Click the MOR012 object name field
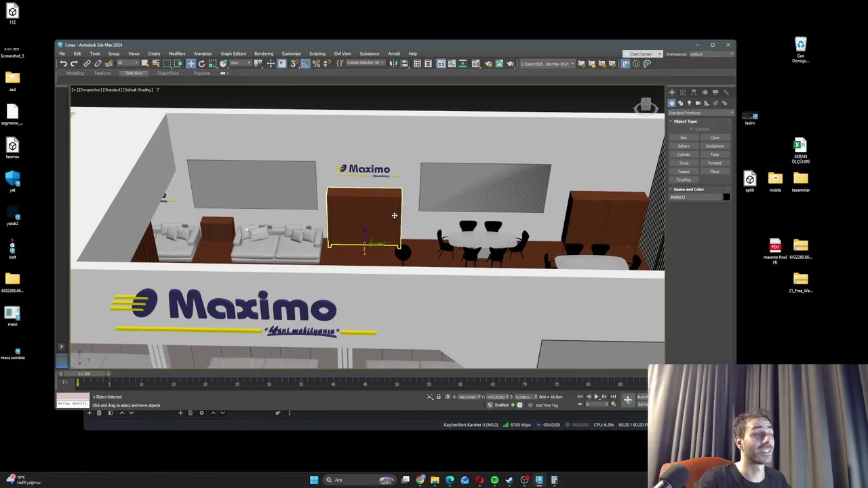This screenshot has height=488, width=868. click(x=695, y=197)
